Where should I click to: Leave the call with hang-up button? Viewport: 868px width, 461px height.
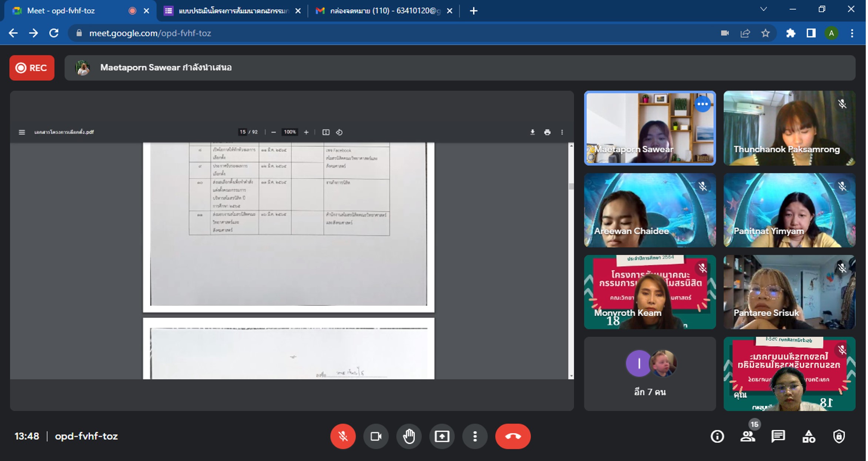(513, 437)
